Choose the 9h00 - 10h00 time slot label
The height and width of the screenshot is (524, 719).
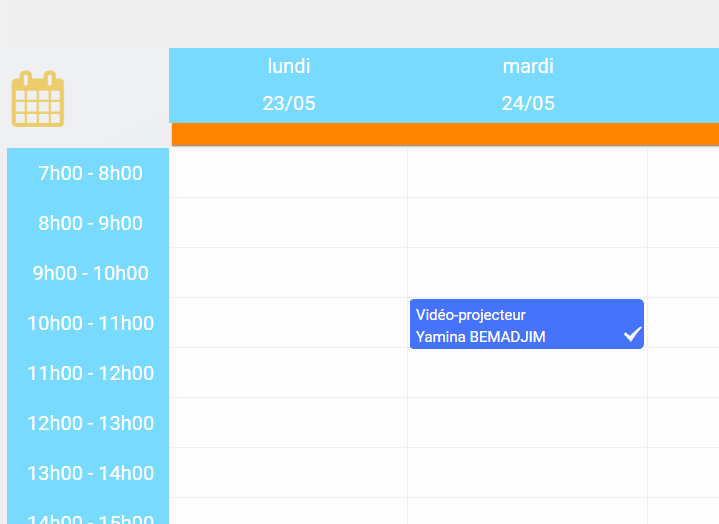click(90, 273)
